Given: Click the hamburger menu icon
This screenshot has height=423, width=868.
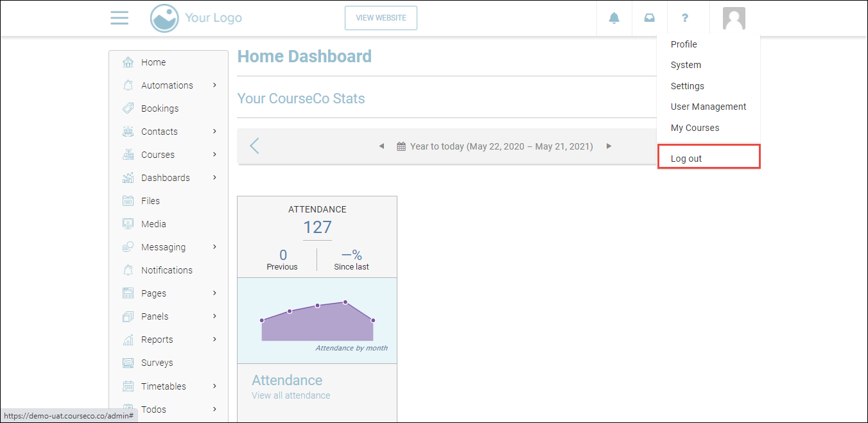Looking at the screenshot, I should click(x=119, y=18).
